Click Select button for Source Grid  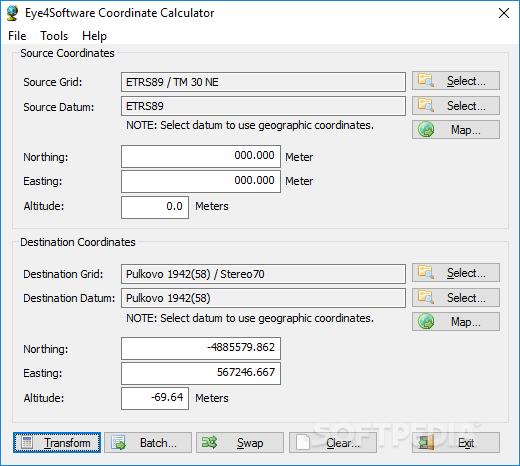[456, 81]
